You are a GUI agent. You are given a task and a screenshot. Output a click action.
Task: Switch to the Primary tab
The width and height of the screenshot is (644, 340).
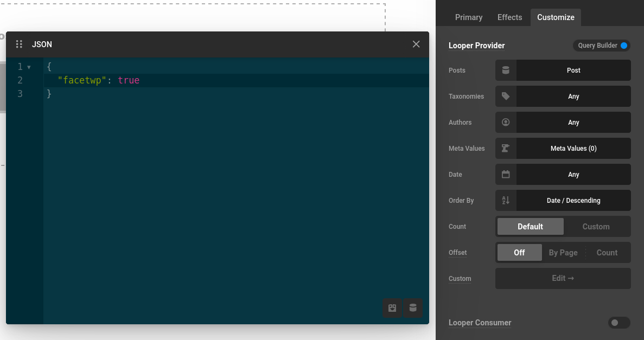click(469, 17)
